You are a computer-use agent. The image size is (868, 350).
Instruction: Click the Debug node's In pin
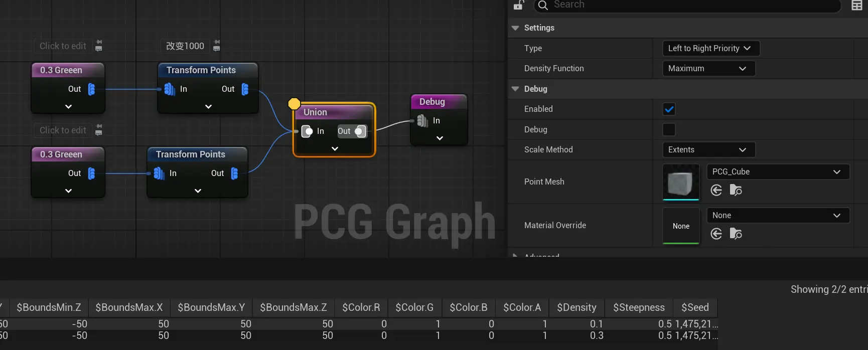pos(422,121)
